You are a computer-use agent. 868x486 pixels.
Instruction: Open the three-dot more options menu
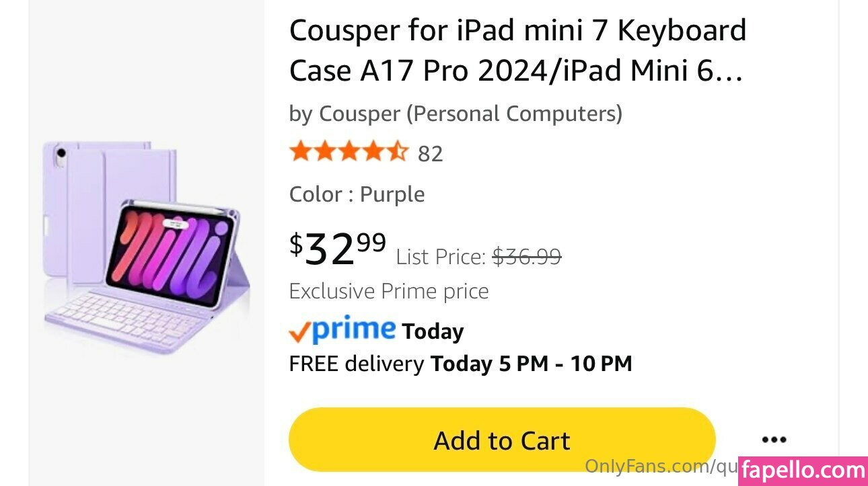pos(774,440)
